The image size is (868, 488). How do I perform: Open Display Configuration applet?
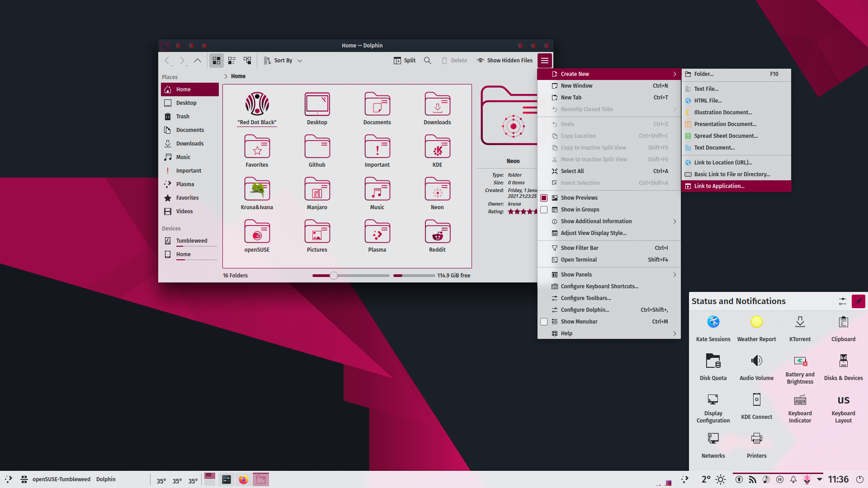click(713, 408)
